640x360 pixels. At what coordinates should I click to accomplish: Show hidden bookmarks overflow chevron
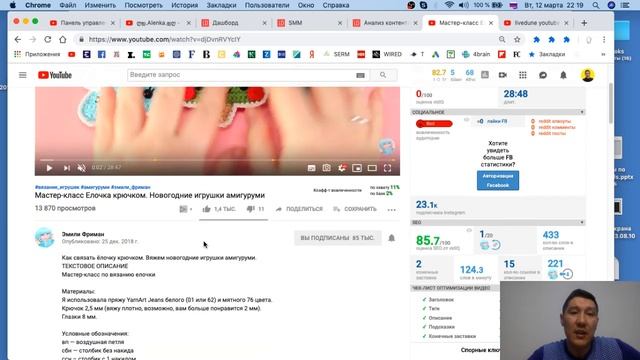point(603,54)
